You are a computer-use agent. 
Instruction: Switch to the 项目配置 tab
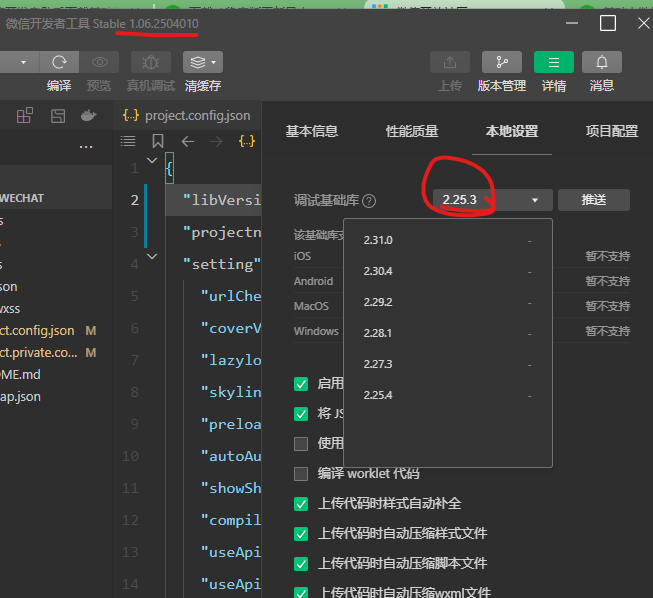coord(612,132)
